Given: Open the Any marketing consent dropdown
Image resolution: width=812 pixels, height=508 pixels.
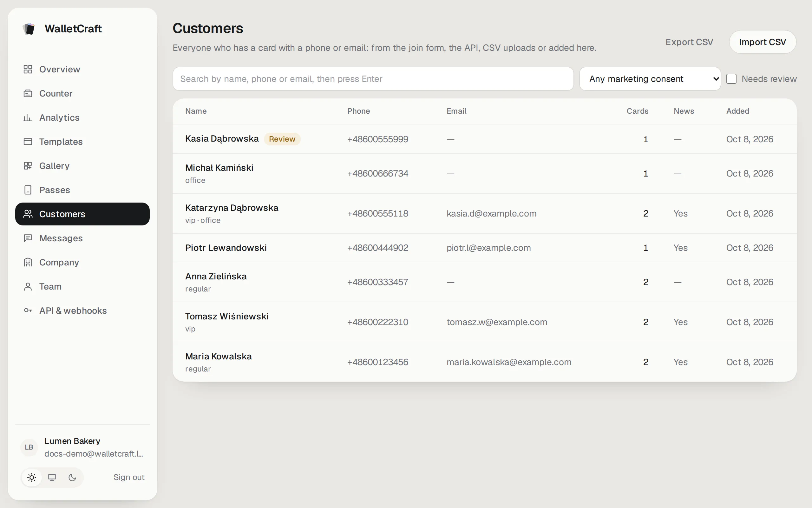Looking at the screenshot, I should coord(650,79).
